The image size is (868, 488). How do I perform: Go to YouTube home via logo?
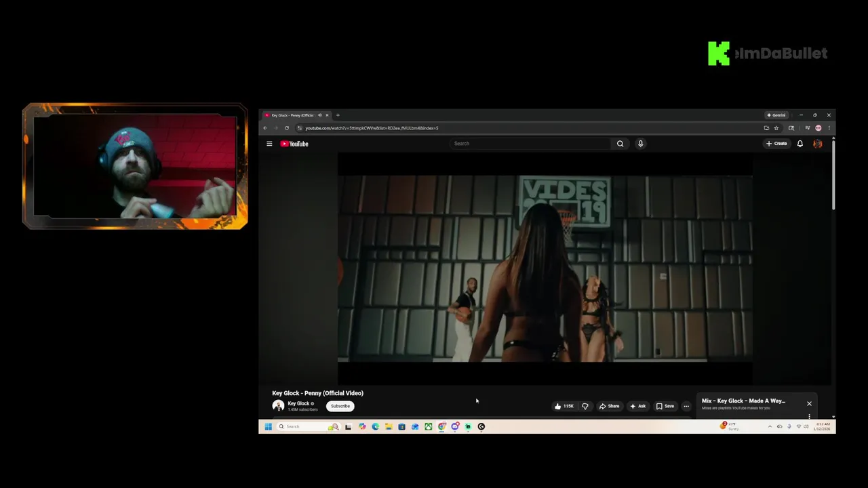pos(294,144)
